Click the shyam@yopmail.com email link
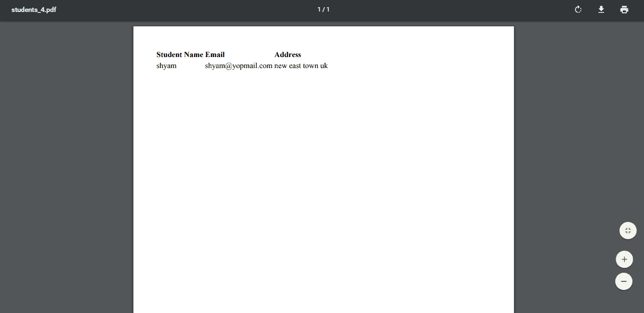644x313 pixels. pos(238,66)
